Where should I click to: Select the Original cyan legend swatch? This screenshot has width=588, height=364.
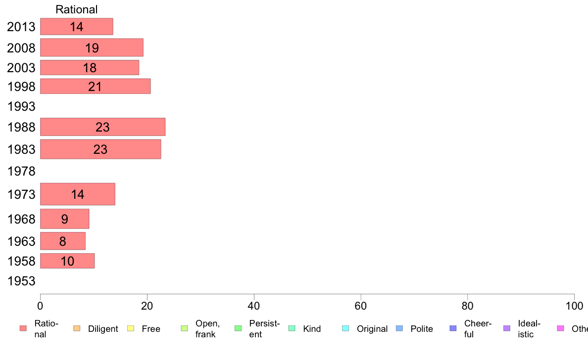click(x=346, y=328)
